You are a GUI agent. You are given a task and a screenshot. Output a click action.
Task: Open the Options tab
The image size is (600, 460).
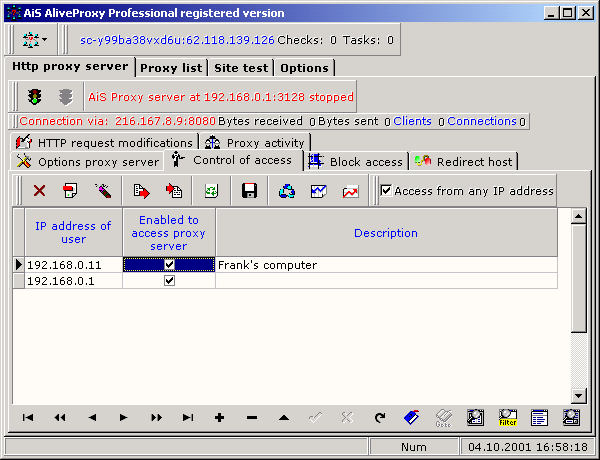[304, 68]
